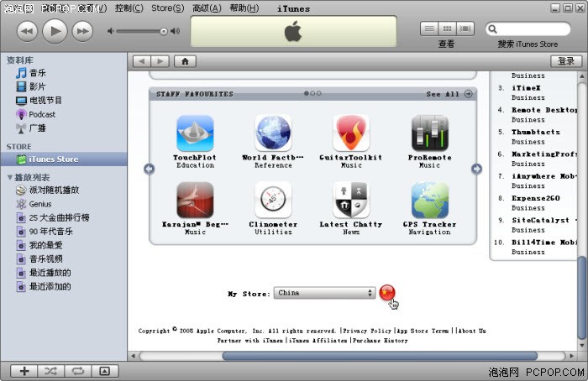The height and width of the screenshot is (381, 588).
Task: Show next Staff Favourites page
Action: (476, 169)
